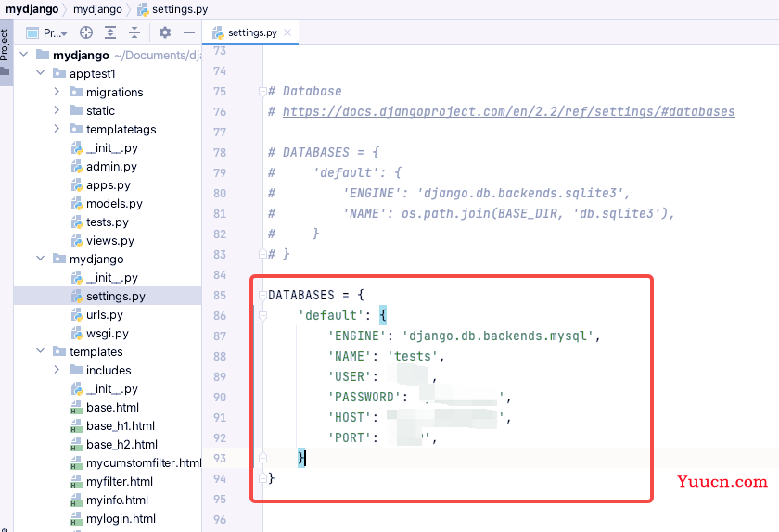Click the templatetags folder icon
The width and height of the screenshot is (779, 532).
pyautogui.click(x=76, y=129)
